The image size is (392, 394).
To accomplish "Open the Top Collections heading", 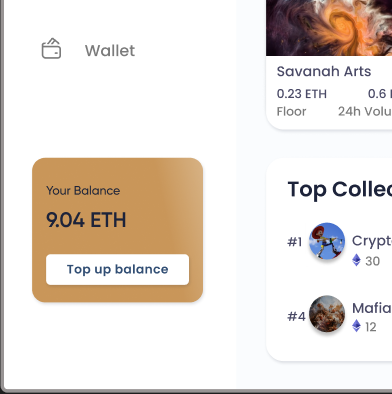I will click(x=340, y=189).
